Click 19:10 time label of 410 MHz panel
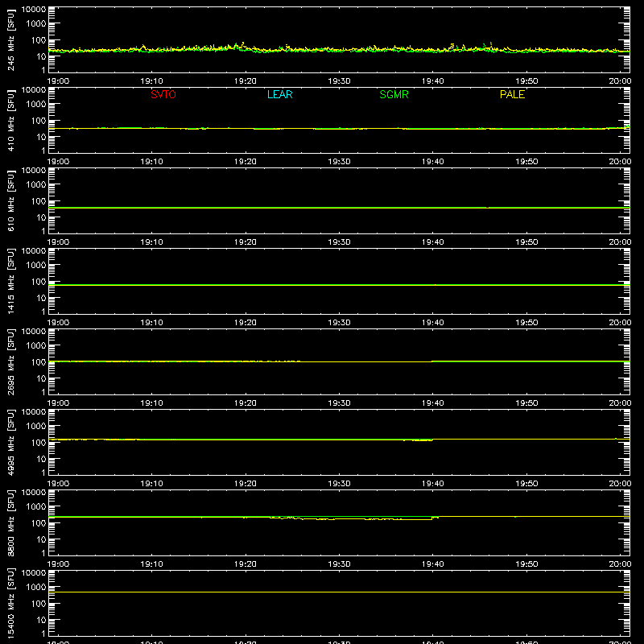644x644 pixels. click(x=151, y=162)
